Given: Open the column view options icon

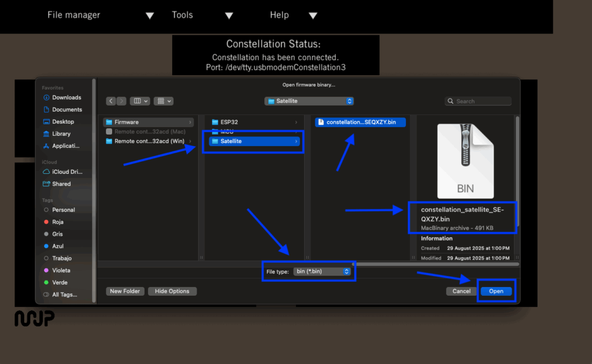Looking at the screenshot, I should click(x=140, y=101).
